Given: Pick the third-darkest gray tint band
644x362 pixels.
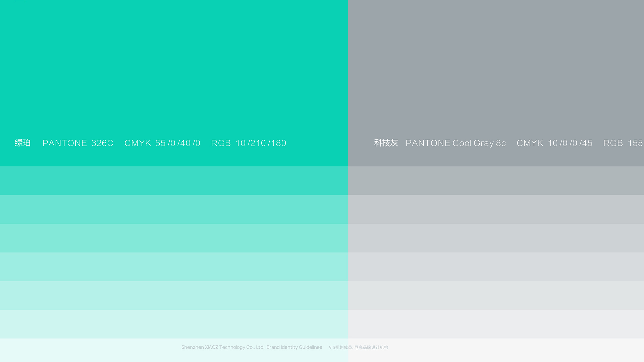Looking at the screenshot, I should [496, 238].
